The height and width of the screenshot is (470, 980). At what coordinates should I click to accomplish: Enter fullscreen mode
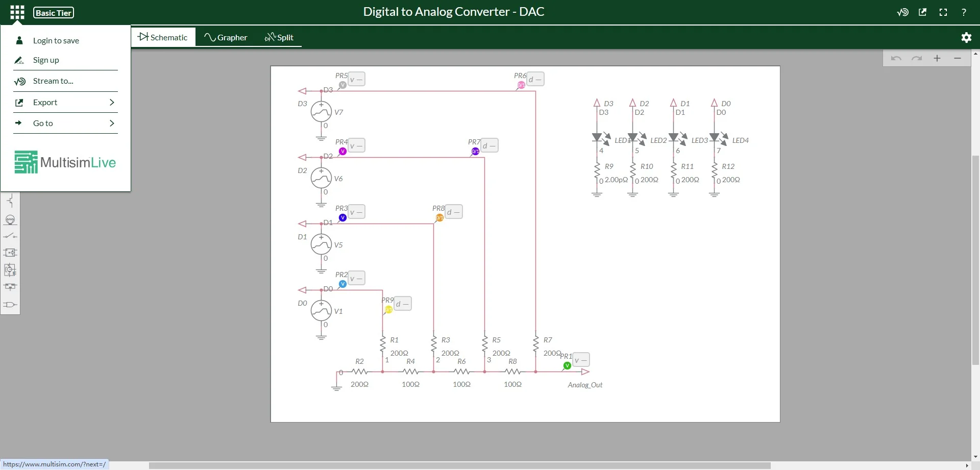[943, 12]
